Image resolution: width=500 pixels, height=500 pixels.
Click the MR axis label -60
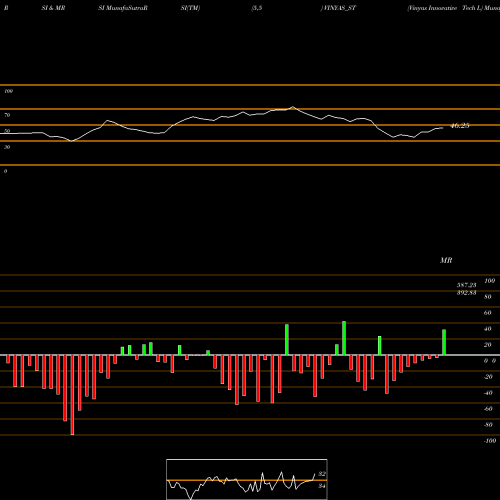[488, 409]
